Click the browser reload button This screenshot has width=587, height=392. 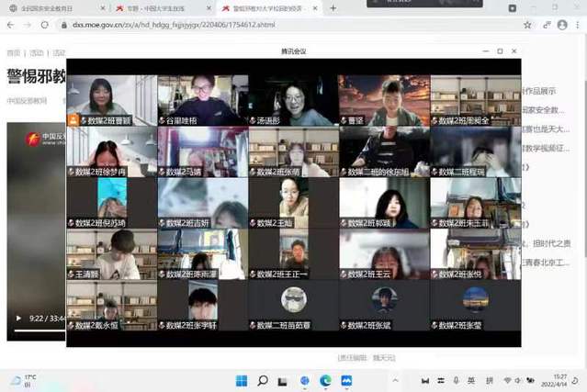[x=44, y=25]
